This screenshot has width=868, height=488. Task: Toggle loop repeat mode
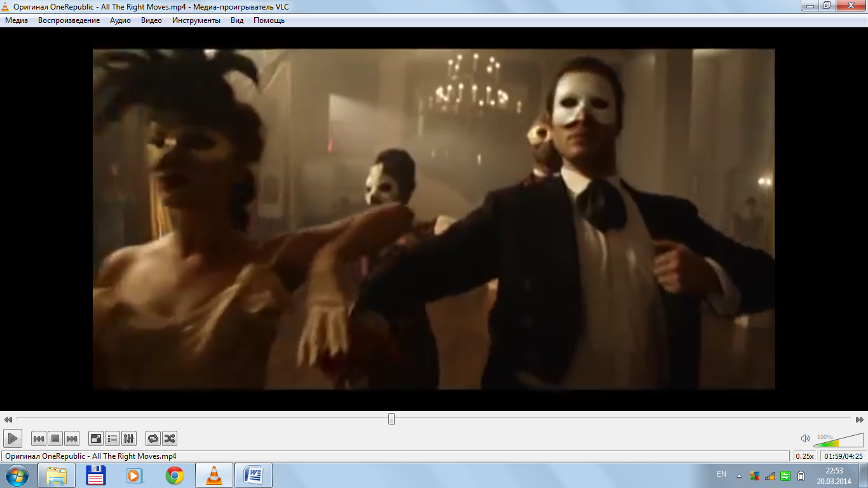pos(153,438)
